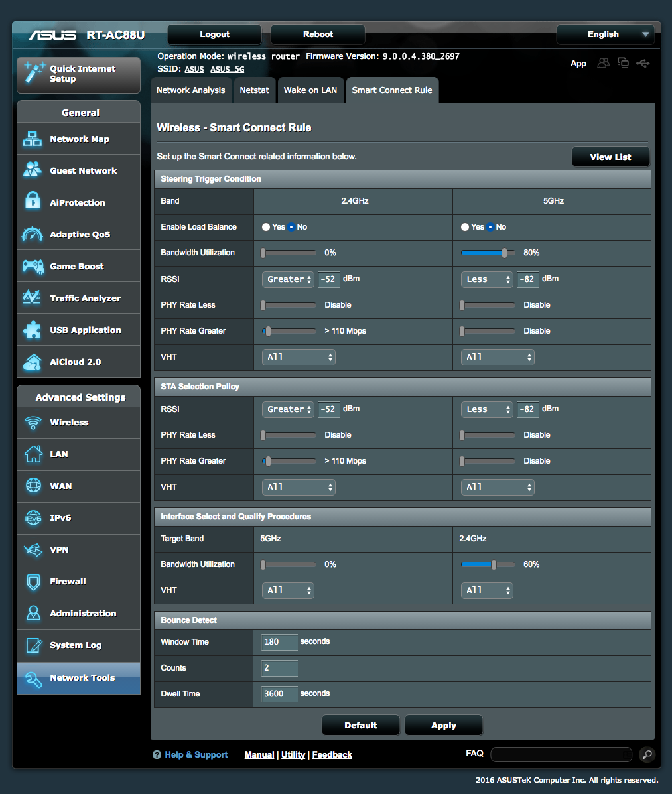
Task: Open AiCloud 2.0 via its cloud icon
Action: tap(32, 362)
